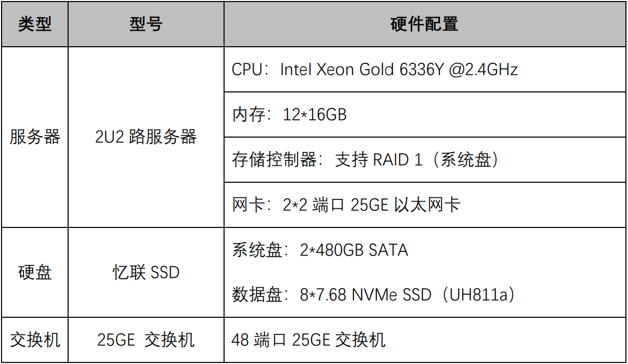Viewport: 628px width, 364px height.
Task: Click the 型号 column header
Action: coord(146,24)
